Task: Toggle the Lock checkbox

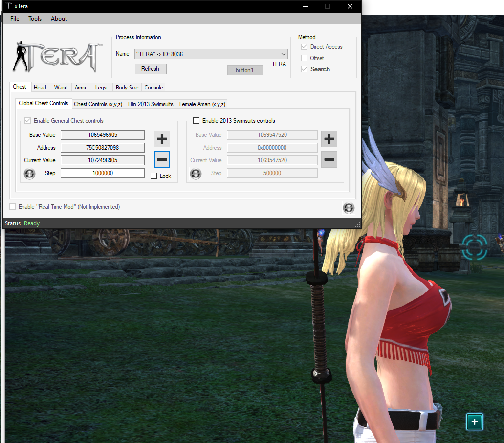Action: point(154,176)
